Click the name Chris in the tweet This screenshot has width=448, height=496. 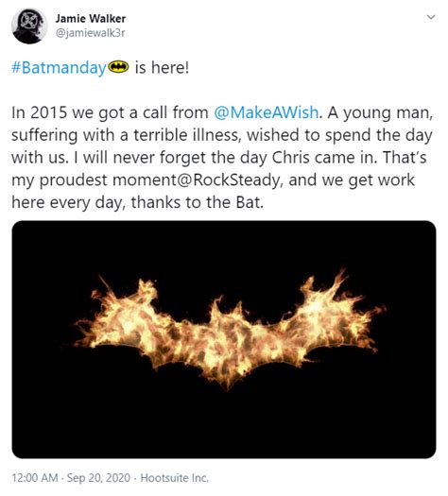point(291,158)
